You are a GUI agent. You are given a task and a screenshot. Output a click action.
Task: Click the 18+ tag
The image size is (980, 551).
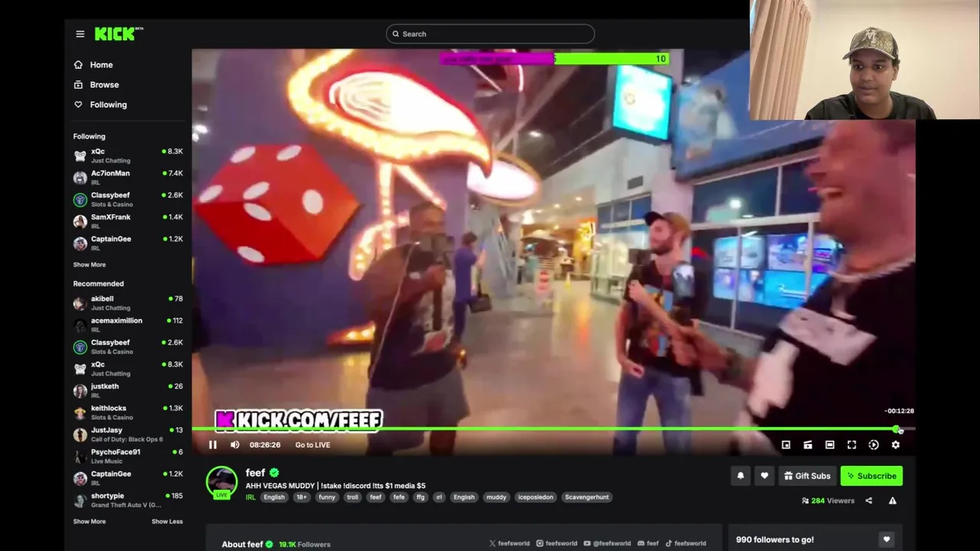pyautogui.click(x=301, y=497)
